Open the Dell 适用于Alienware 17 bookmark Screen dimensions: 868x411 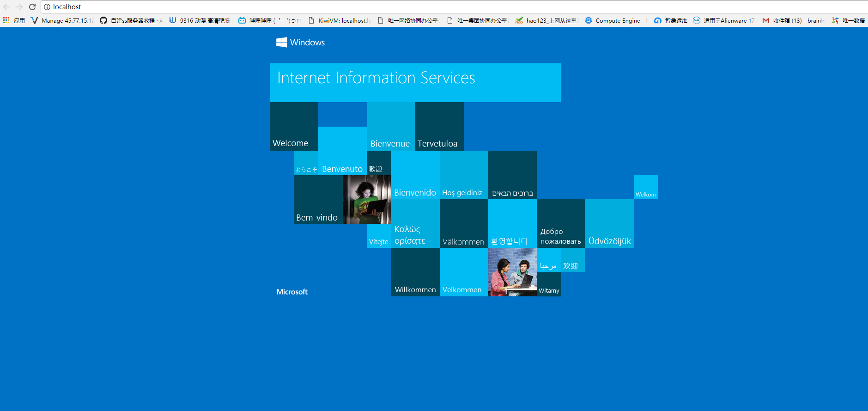pyautogui.click(x=724, y=20)
